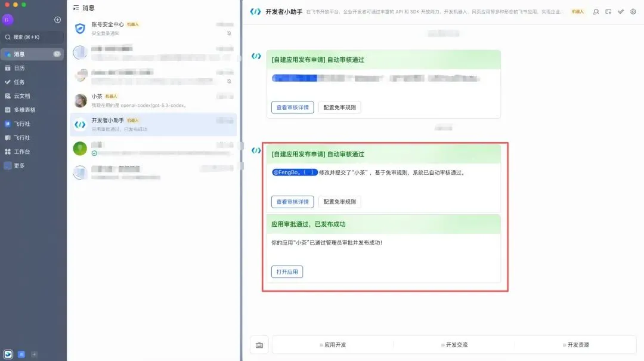Click the 飞行社 item with white book icon
Viewport: 644px width, 361px height.
33,138
